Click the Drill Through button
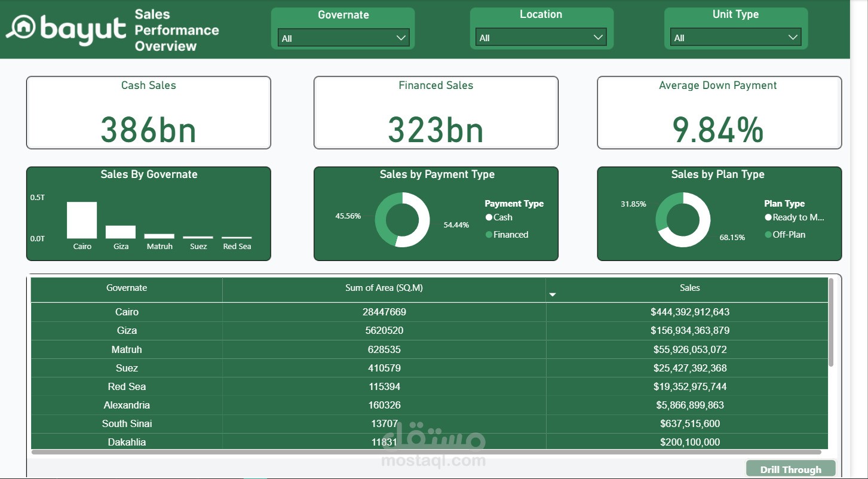This screenshot has width=868, height=479. pos(790,469)
